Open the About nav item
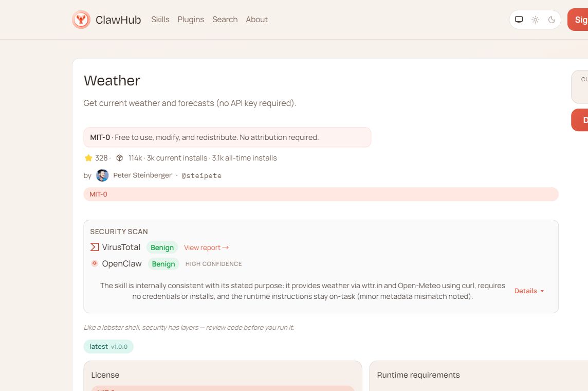 (x=257, y=20)
